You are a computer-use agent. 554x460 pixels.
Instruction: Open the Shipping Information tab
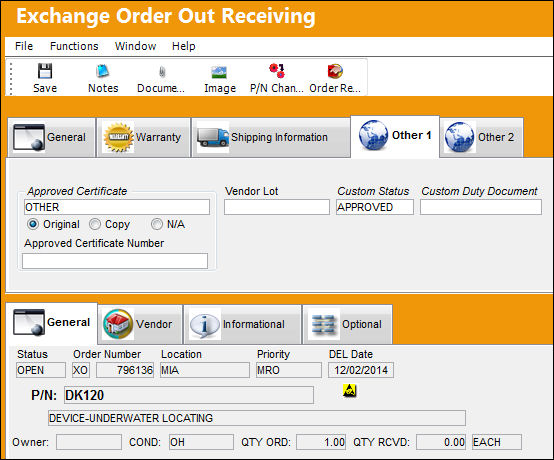coord(271,137)
